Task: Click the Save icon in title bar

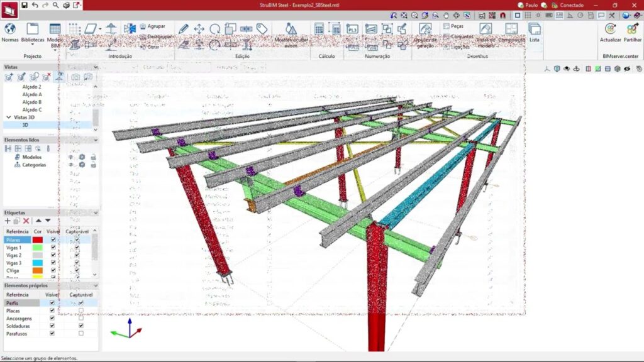Action: pyautogui.click(x=24, y=5)
